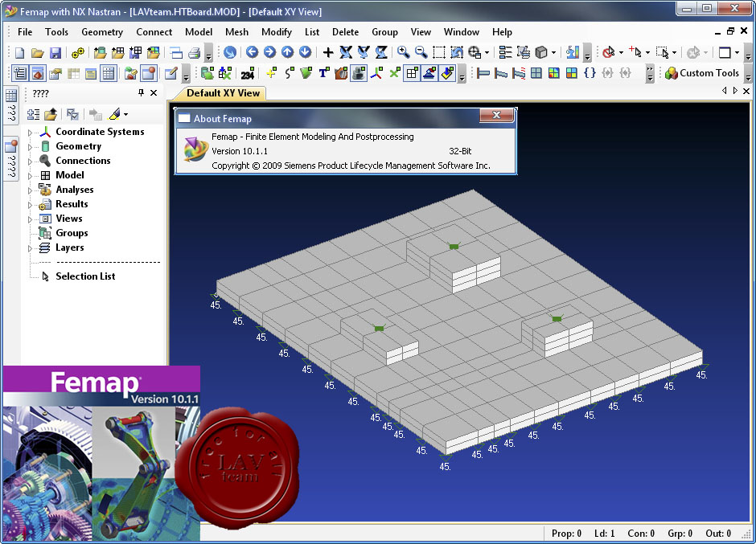This screenshot has height=544, width=756.
Task: Toggle the highlighted gray machine part button
Action: (358, 73)
